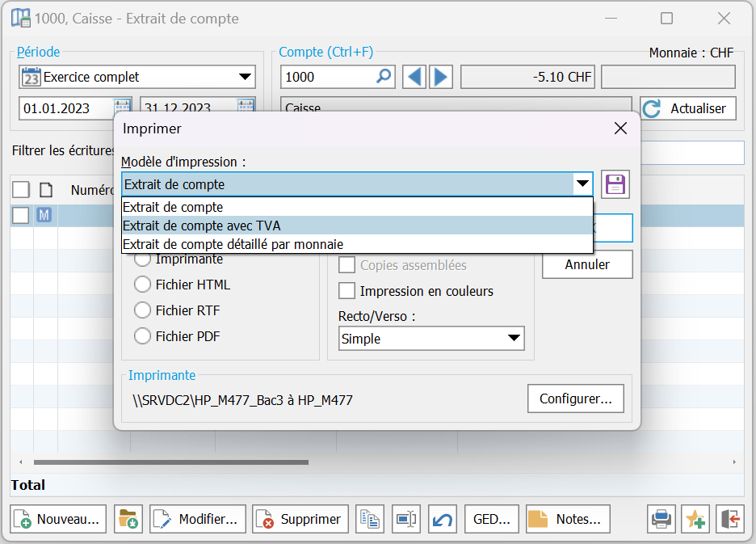Open the Recto/Verso dropdown
The image size is (756, 544).
tap(431, 339)
